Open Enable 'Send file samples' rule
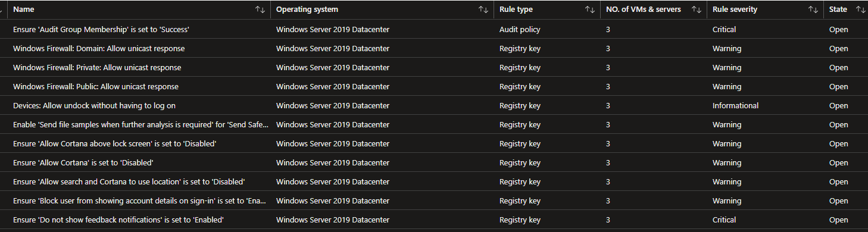This screenshot has width=868, height=232. (x=140, y=124)
